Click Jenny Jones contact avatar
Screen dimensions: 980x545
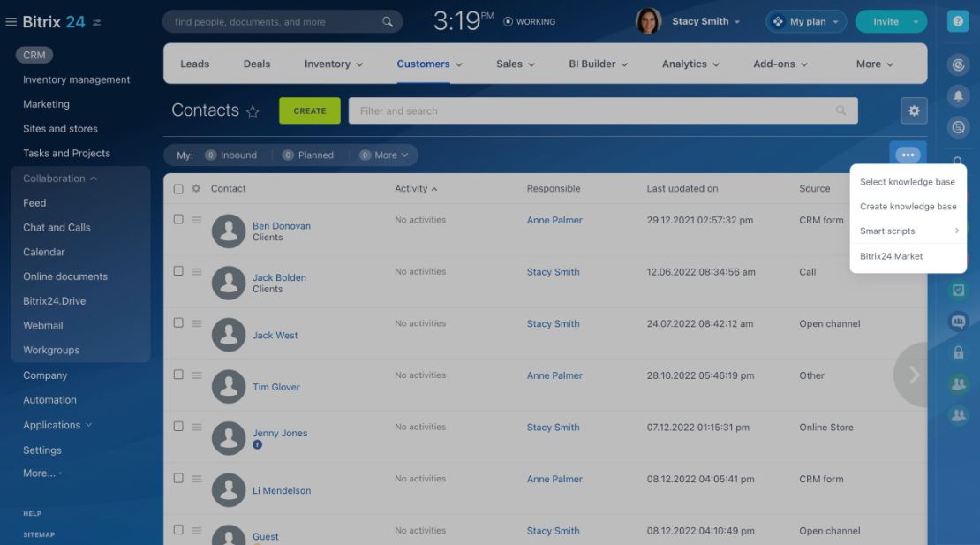[x=229, y=437]
